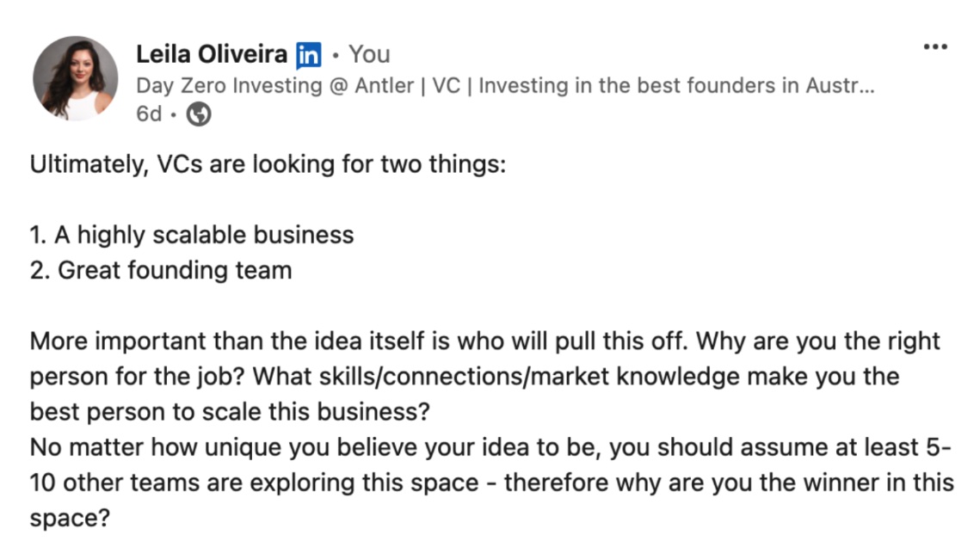The image size is (980, 547).
Task: Open the three-dot post options menu
Action: coord(934,47)
